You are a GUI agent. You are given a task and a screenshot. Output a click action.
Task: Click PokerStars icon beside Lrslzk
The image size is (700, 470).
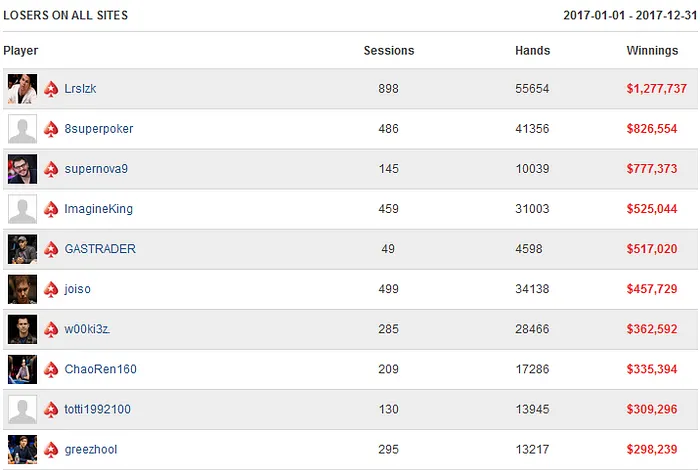click(x=51, y=89)
